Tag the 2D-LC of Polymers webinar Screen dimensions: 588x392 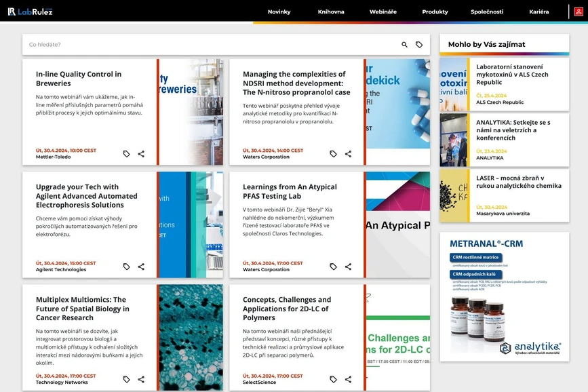pyautogui.click(x=333, y=379)
